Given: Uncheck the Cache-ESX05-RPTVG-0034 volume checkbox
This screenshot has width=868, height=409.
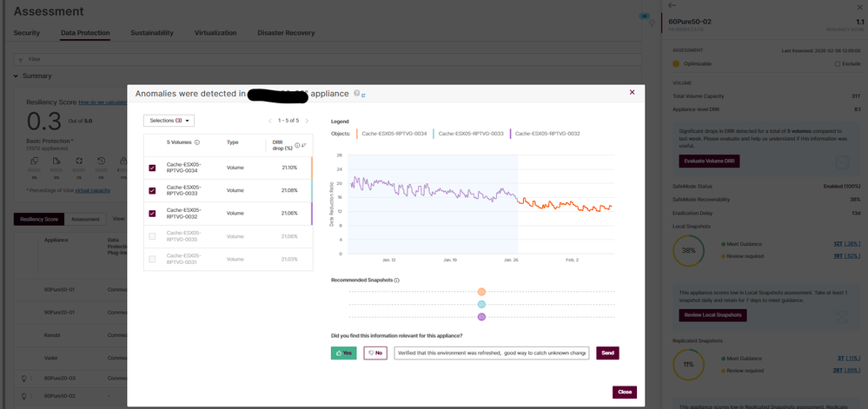Looking at the screenshot, I should [153, 168].
